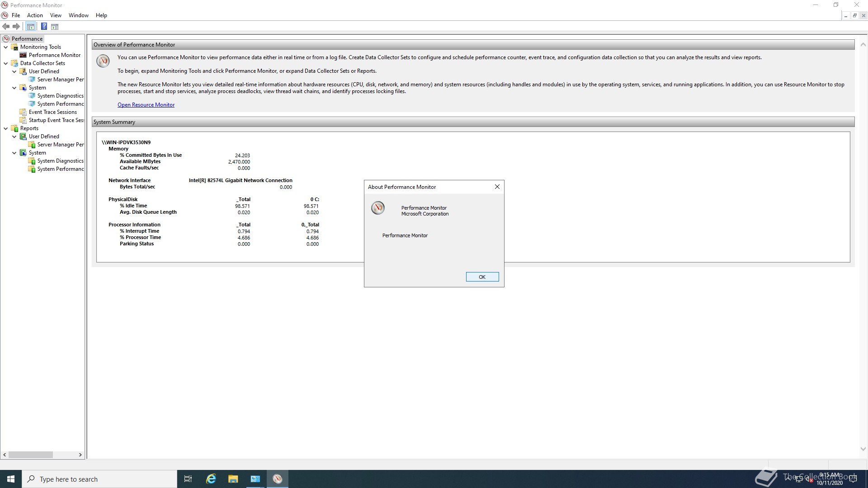This screenshot has width=868, height=488.
Task: Open the Window menu
Action: click(x=78, y=15)
